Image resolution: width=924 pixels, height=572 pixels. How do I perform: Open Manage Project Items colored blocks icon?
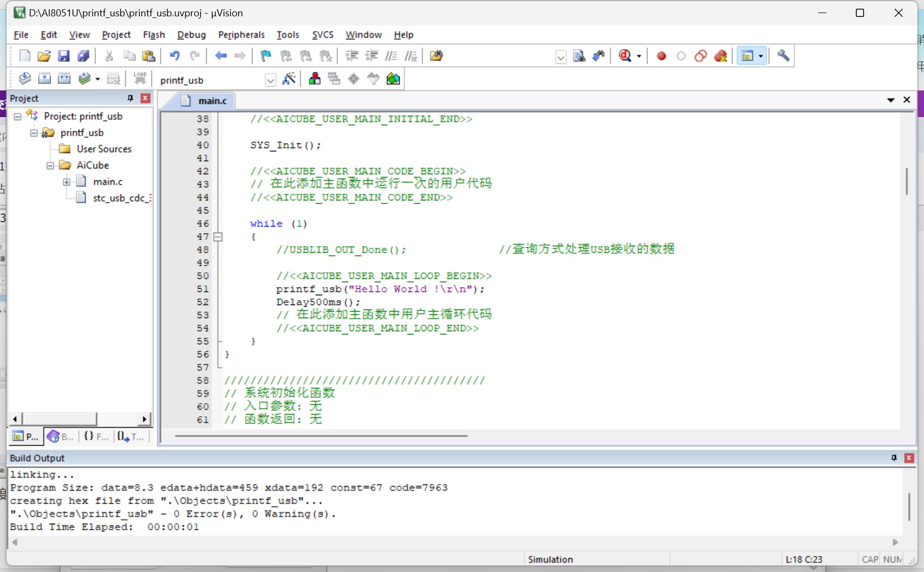coord(315,79)
